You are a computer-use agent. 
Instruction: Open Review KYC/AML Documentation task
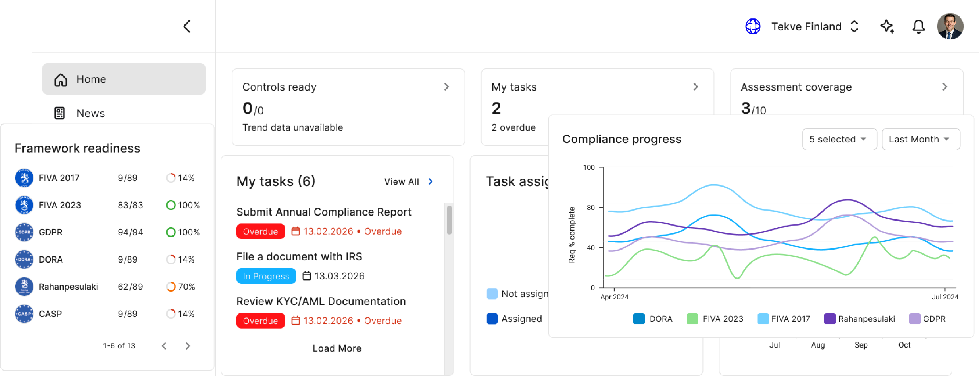(321, 301)
